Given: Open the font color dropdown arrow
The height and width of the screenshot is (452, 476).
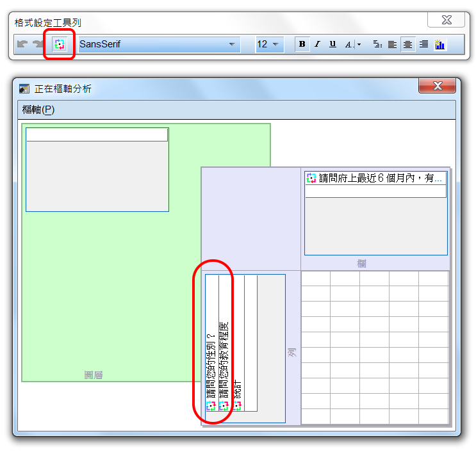Looking at the screenshot, I should [359, 44].
